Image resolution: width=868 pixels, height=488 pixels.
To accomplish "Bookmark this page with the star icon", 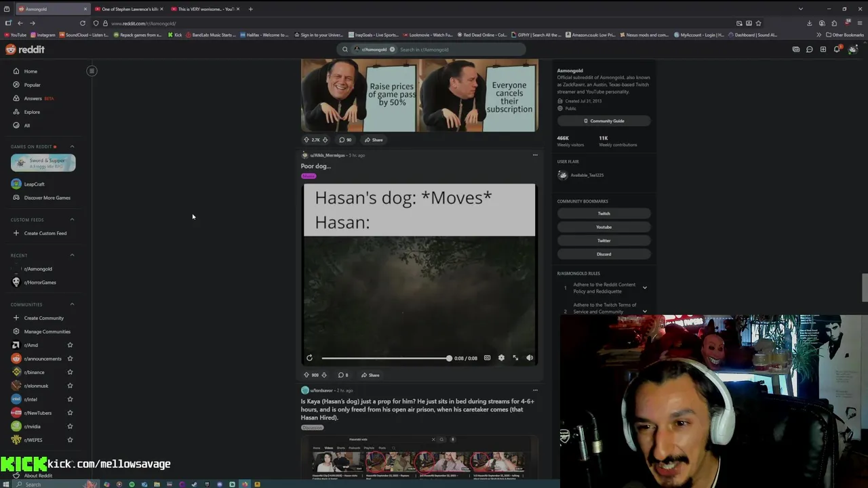I will tap(758, 23).
